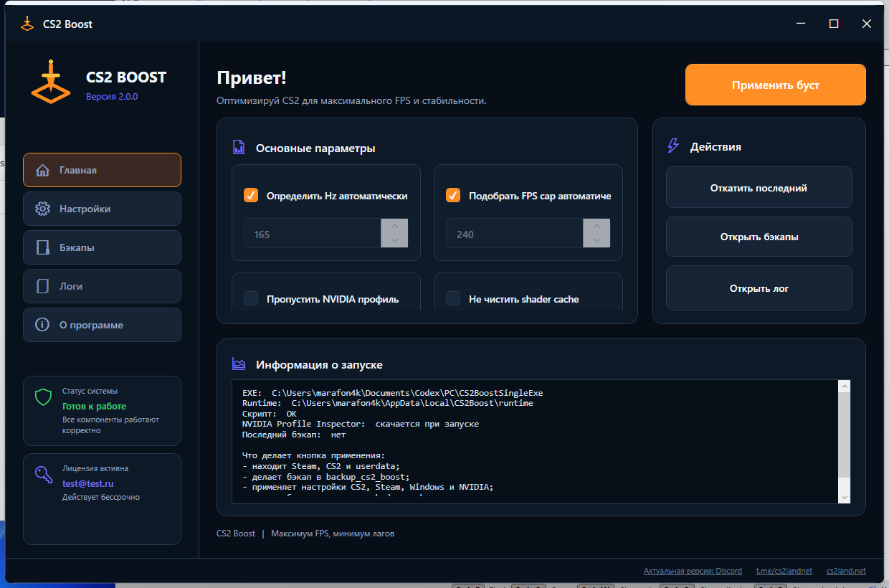Click the home icon next to Главная
This screenshot has width=889, height=588.
(x=42, y=171)
